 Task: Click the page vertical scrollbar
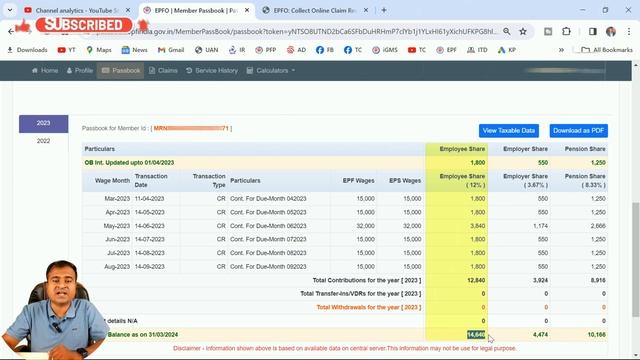(636, 259)
